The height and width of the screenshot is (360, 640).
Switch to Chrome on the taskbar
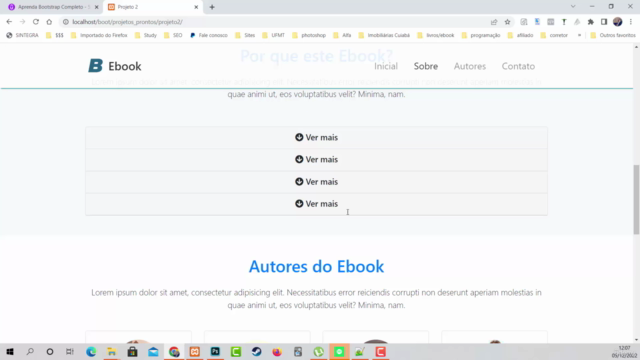click(174, 351)
